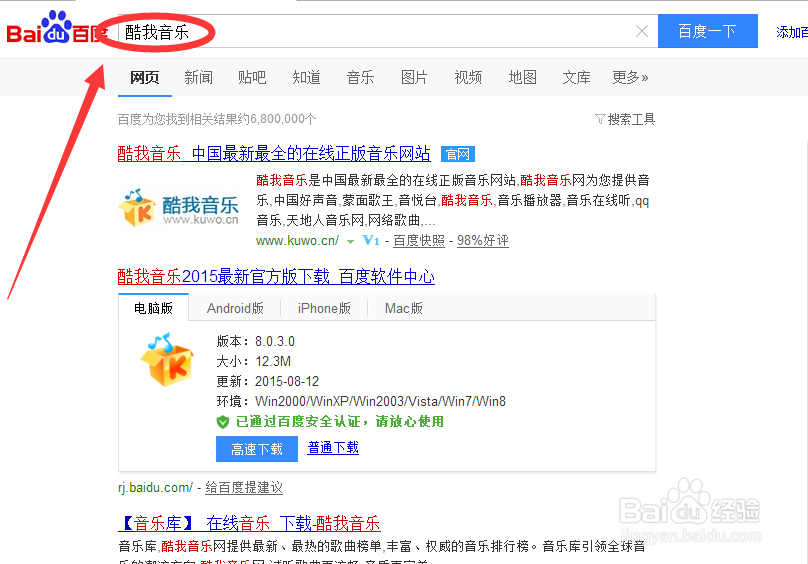Click the result count text 约6,800,000个
808x564 pixels.
(x=277, y=119)
